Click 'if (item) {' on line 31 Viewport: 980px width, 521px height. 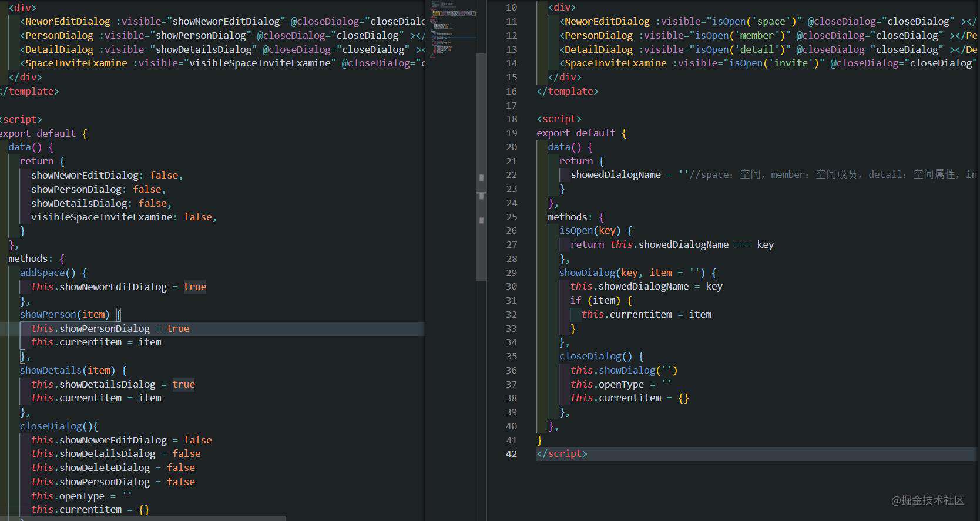pos(601,301)
